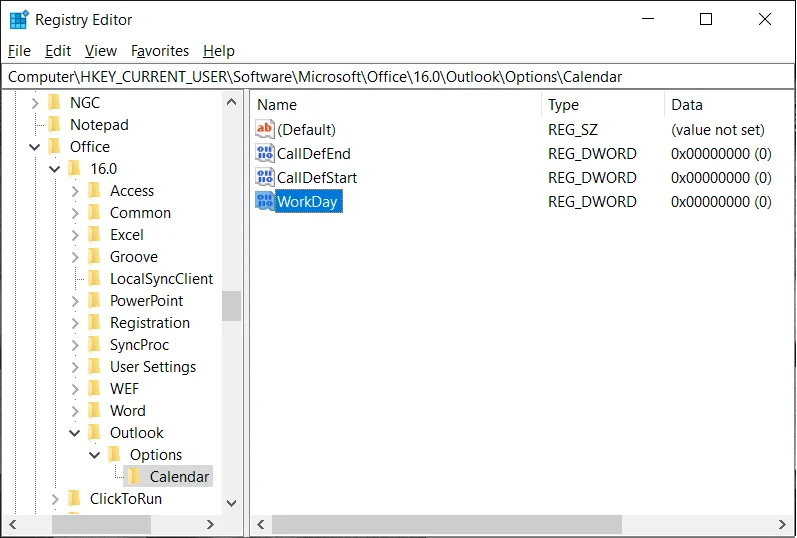The height and width of the screenshot is (538, 797).
Task: Click the CallDefEnd binary value icon
Action: 264,154
